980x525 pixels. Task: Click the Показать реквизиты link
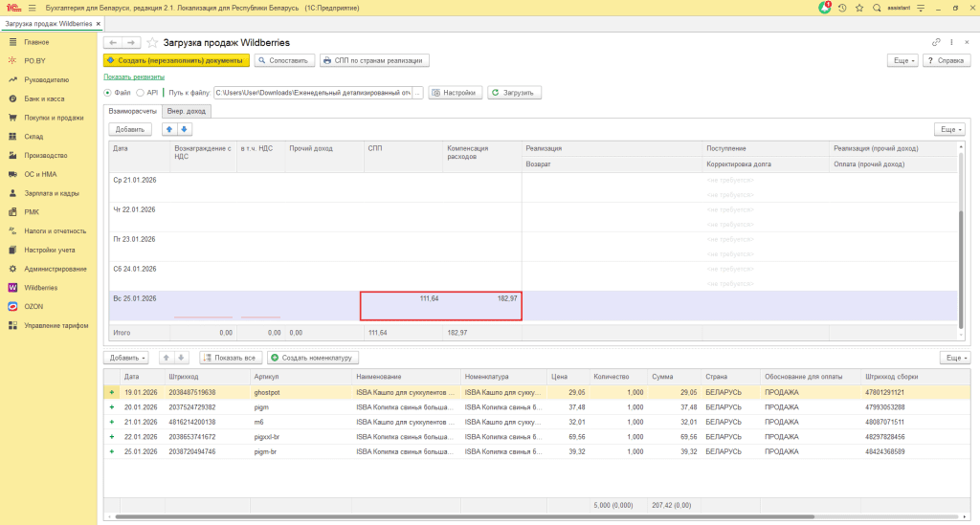134,77
